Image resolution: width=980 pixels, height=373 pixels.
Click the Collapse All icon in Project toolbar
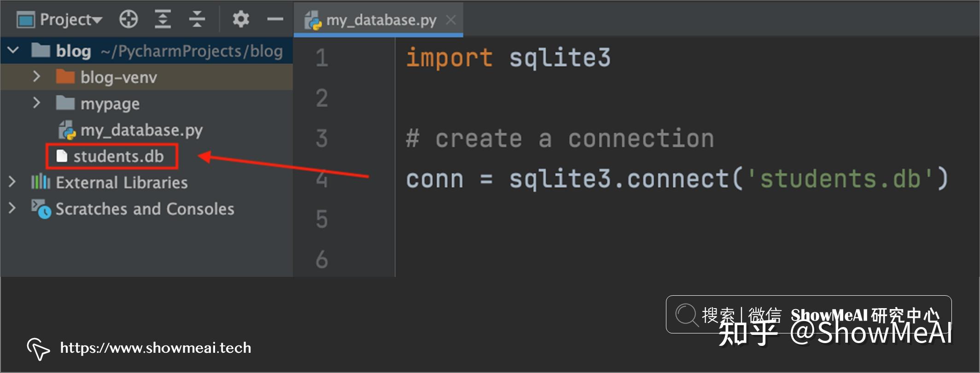tap(197, 19)
